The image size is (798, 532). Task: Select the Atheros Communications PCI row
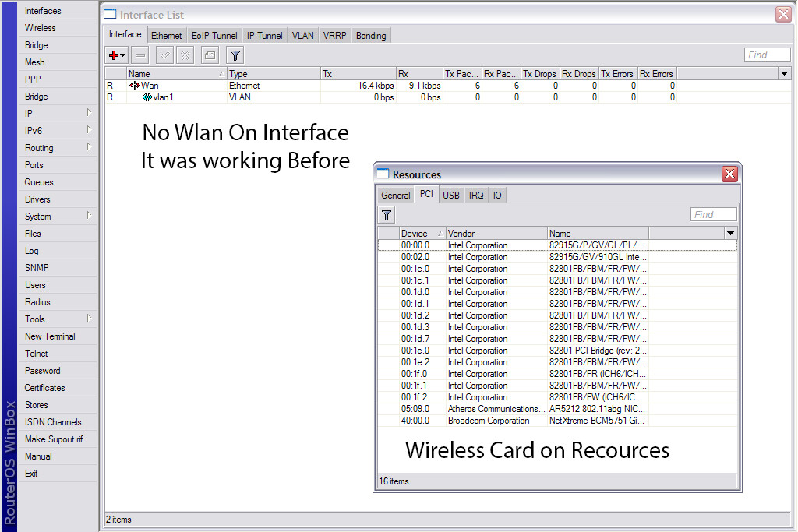tap(557, 409)
